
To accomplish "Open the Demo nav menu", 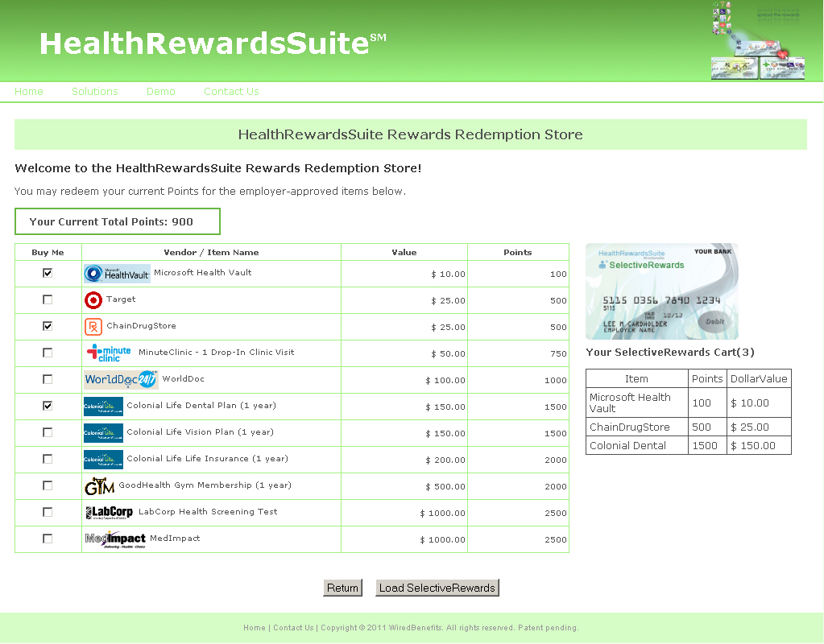I will [161, 92].
